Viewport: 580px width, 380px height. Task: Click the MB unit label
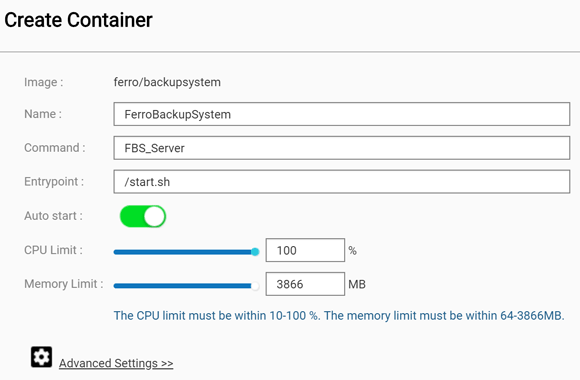click(x=357, y=284)
